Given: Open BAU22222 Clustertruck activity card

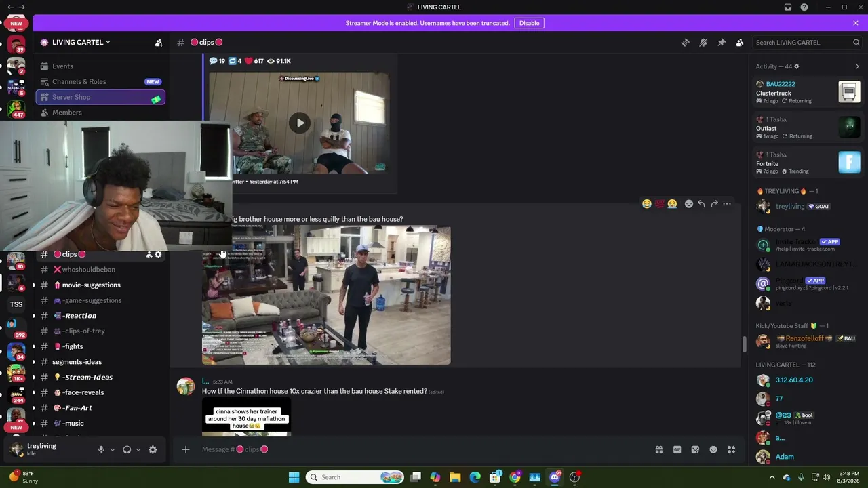Looking at the screenshot, I should (x=808, y=92).
